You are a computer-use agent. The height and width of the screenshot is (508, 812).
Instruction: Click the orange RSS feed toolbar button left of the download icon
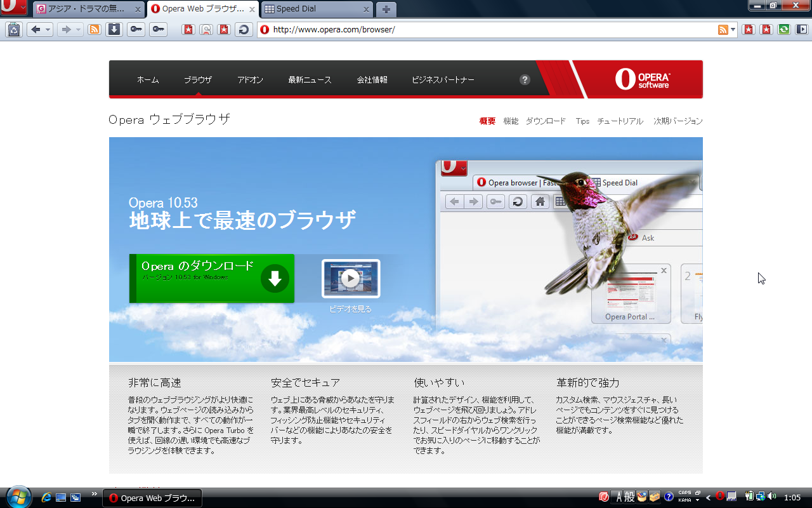95,29
